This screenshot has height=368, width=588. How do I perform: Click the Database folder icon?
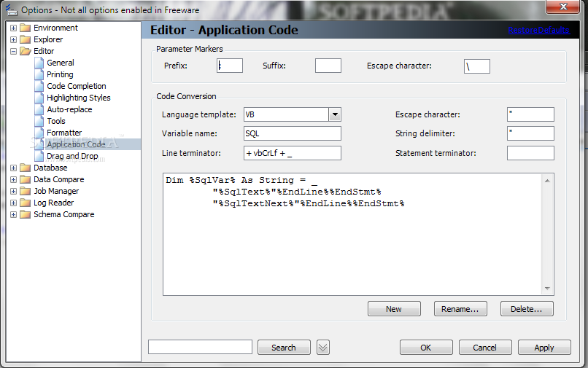25,168
